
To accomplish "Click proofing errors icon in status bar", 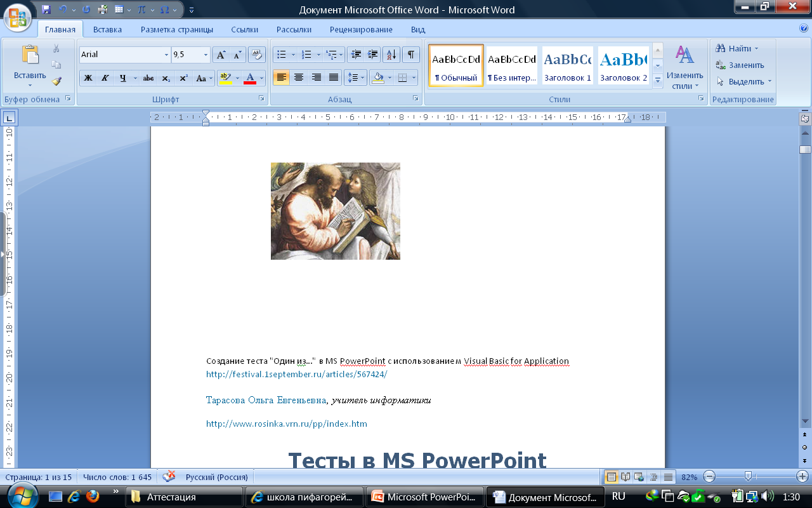I will click(169, 476).
